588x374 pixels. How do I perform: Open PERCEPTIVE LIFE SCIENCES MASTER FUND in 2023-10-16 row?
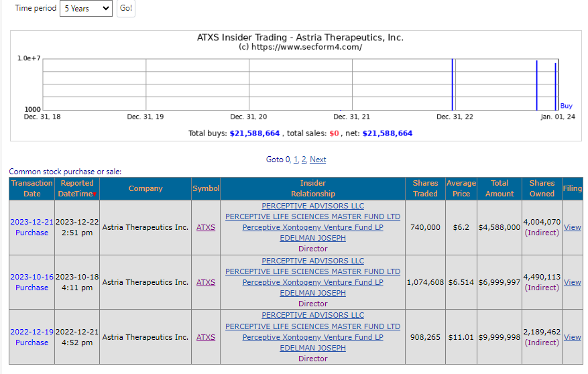pyautogui.click(x=312, y=271)
